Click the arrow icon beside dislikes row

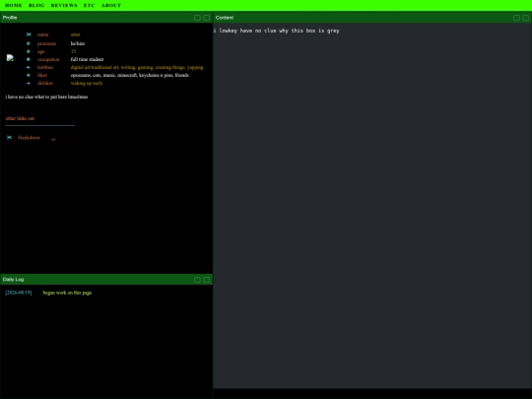[29, 83]
